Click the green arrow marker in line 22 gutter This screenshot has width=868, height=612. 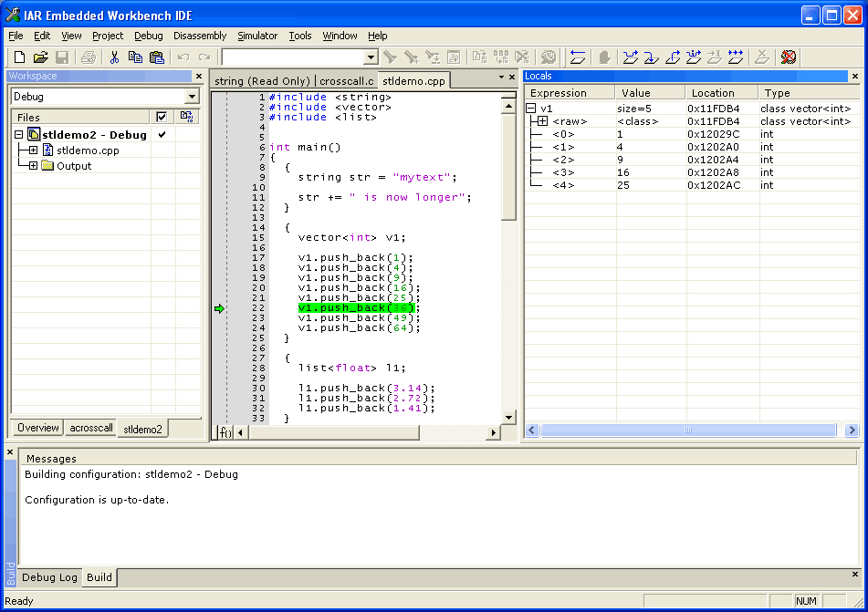click(219, 308)
